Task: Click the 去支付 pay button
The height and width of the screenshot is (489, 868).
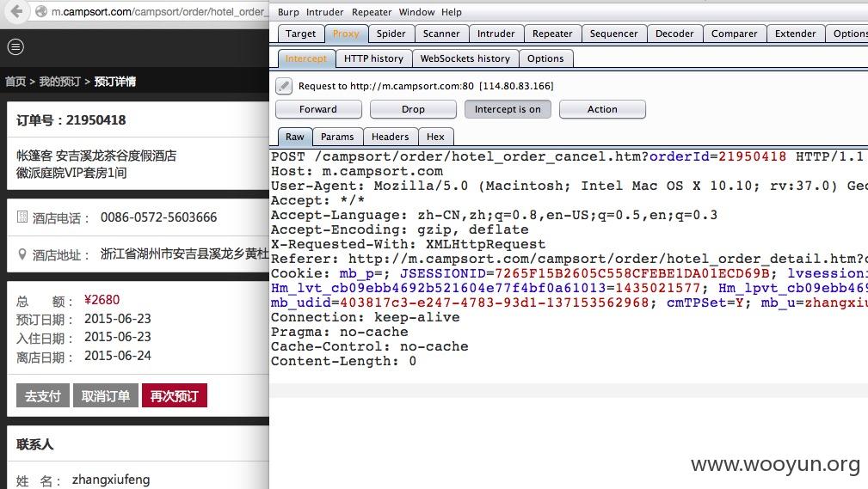Action: (43, 396)
